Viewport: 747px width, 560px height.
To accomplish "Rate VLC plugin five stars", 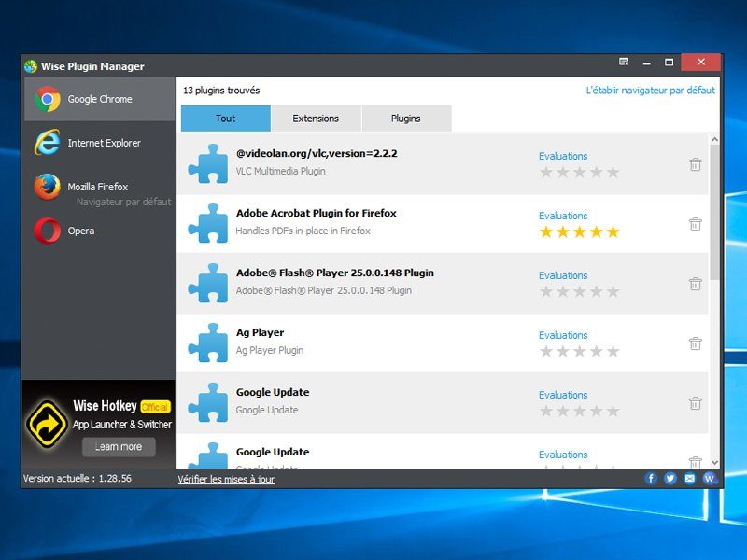I will pyautogui.click(x=613, y=173).
